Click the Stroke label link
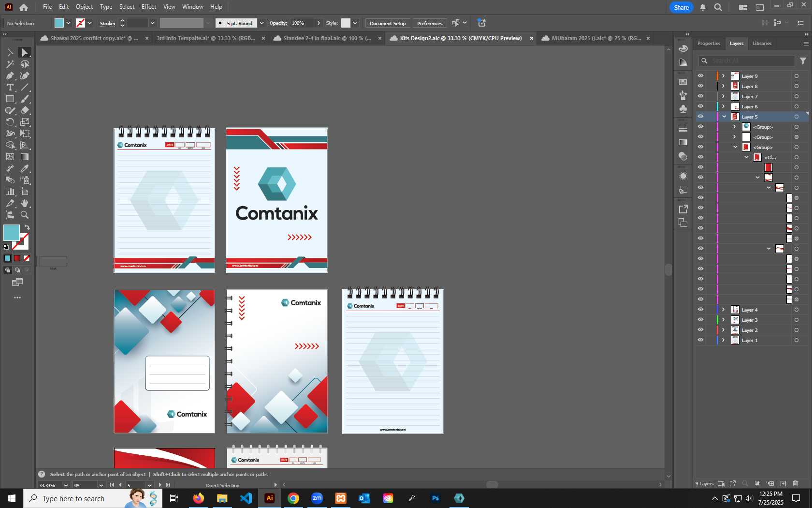This screenshot has width=812, height=508. tap(107, 23)
